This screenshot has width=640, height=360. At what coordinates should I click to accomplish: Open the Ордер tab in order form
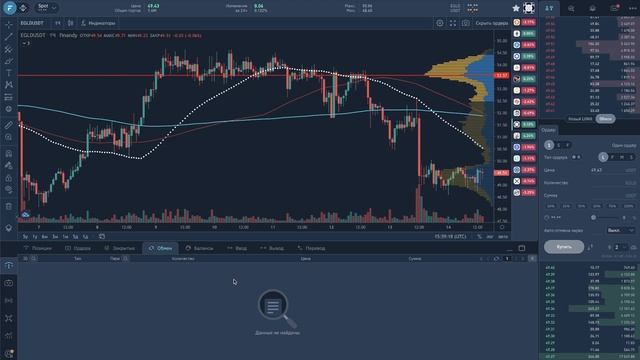click(548, 130)
